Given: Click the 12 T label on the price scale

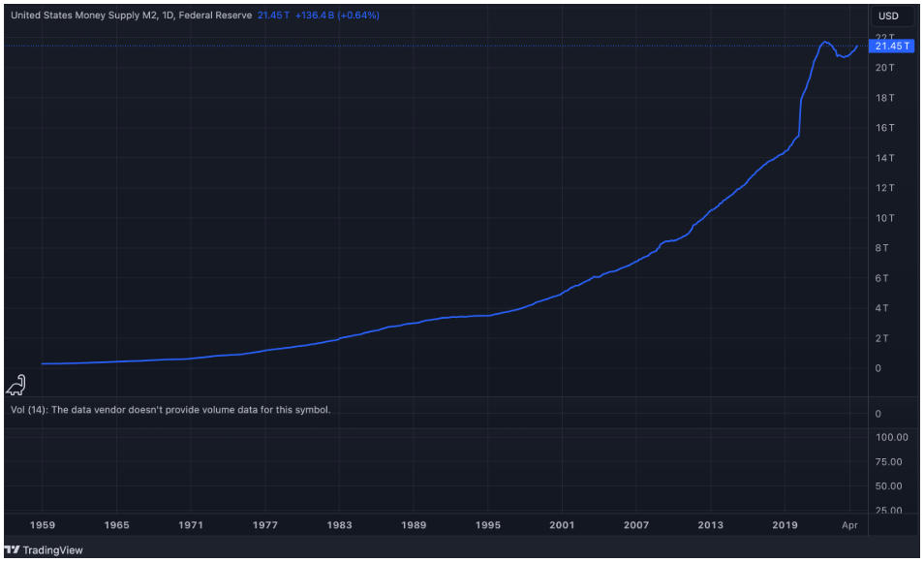Looking at the screenshot, I should pyautogui.click(x=885, y=188).
